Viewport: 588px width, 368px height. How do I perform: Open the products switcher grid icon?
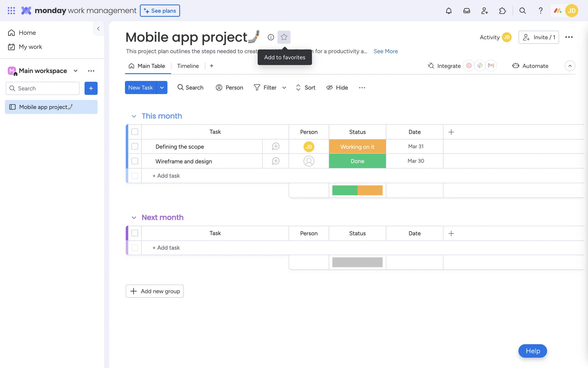point(11,11)
